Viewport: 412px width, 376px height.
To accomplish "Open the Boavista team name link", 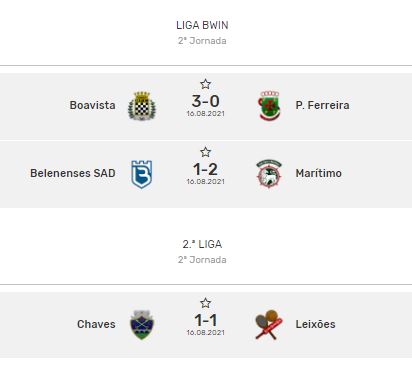I will tap(92, 105).
